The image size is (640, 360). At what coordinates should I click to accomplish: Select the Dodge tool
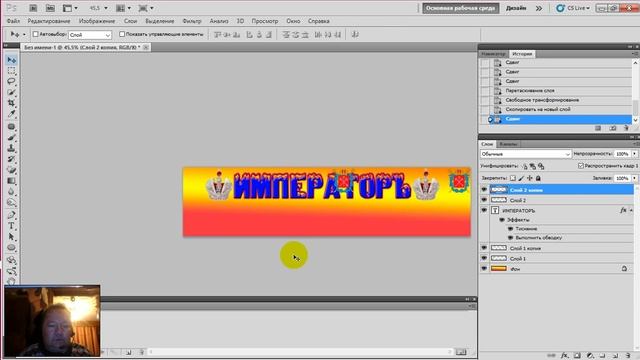[11, 202]
